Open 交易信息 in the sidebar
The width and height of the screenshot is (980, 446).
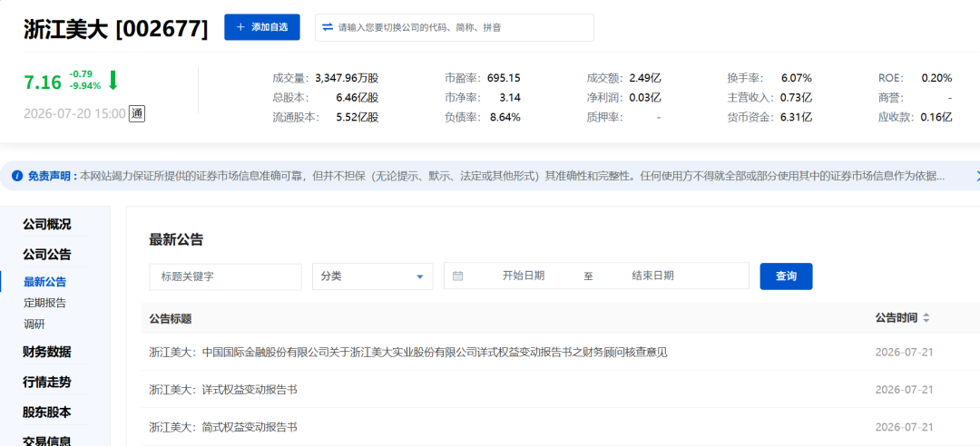[x=47, y=441]
